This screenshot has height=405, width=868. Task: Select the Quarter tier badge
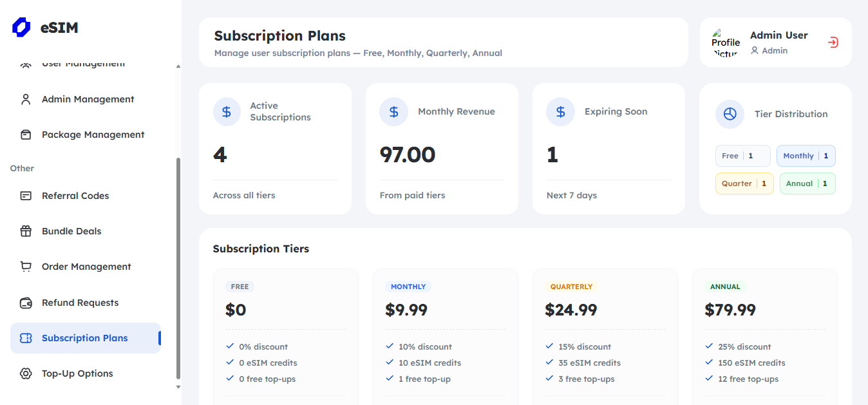(744, 184)
